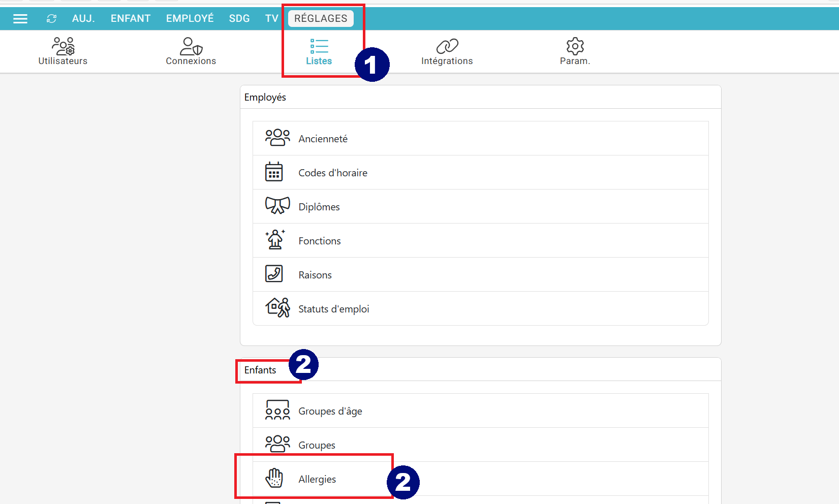Click the refresh sync icon
The width and height of the screenshot is (839, 504).
[x=51, y=19]
